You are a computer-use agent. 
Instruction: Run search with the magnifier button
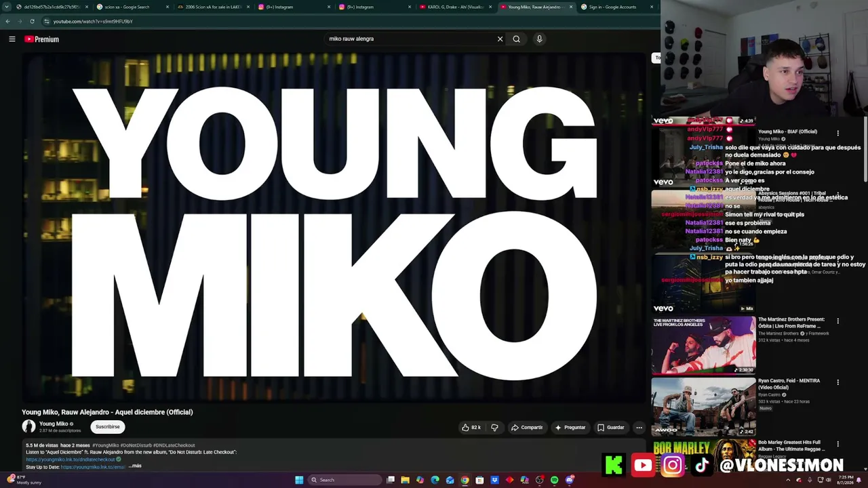517,39
